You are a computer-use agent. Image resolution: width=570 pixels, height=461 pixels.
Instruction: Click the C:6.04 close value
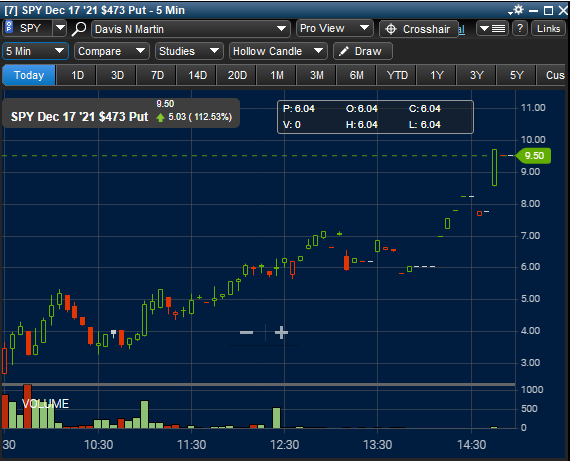click(425, 109)
